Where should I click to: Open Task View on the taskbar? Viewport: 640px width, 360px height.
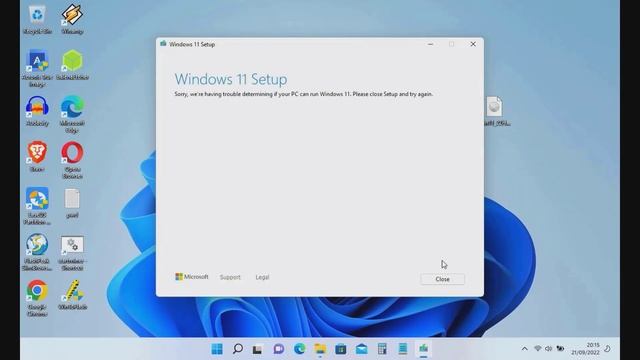[258, 349]
